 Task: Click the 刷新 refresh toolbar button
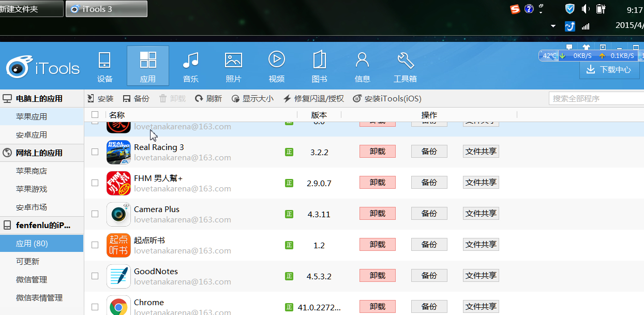(208, 98)
